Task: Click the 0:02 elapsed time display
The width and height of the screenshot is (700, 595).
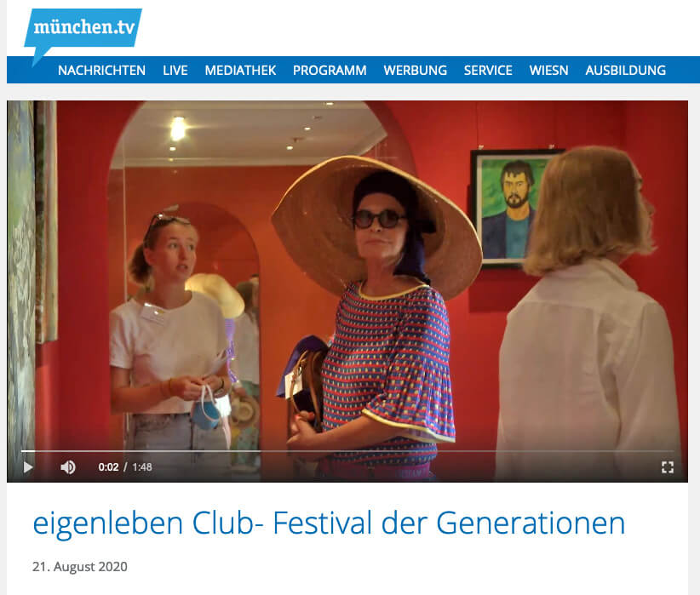Action: coord(108,467)
